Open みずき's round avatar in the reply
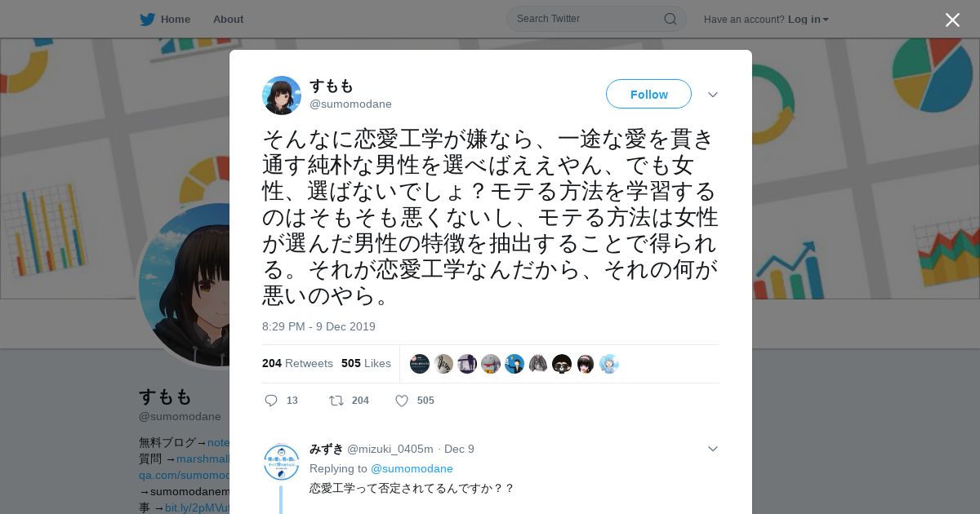Viewport: 980px width, 514px height. tap(282, 462)
